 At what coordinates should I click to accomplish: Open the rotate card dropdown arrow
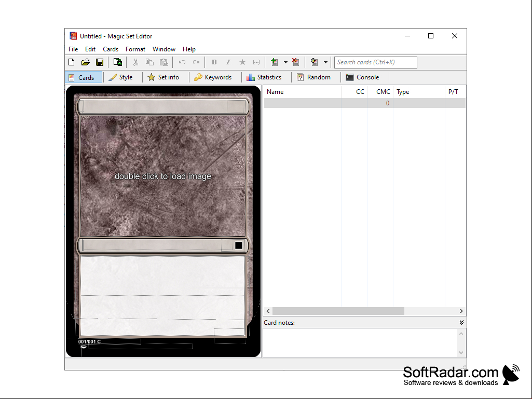pos(326,62)
